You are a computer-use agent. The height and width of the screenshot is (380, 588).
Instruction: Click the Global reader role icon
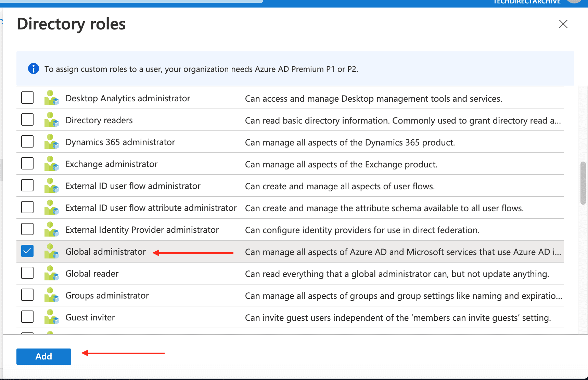[x=51, y=273]
